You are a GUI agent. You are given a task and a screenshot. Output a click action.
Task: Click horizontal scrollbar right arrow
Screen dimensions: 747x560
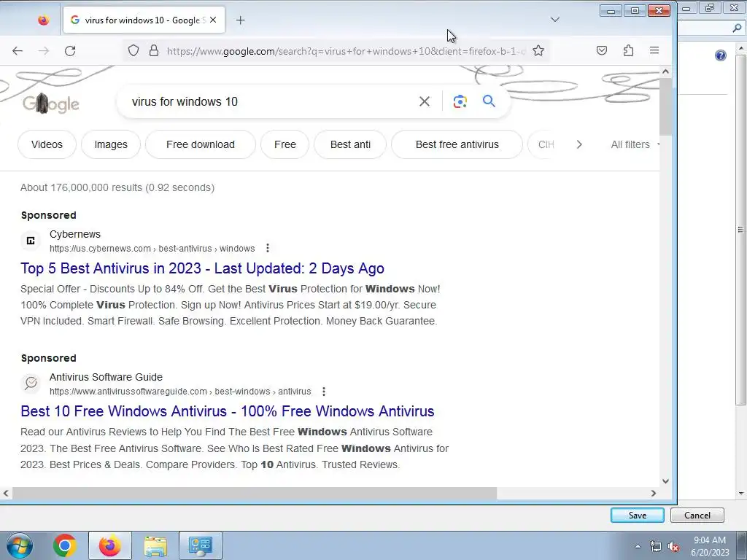[x=653, y=494]
